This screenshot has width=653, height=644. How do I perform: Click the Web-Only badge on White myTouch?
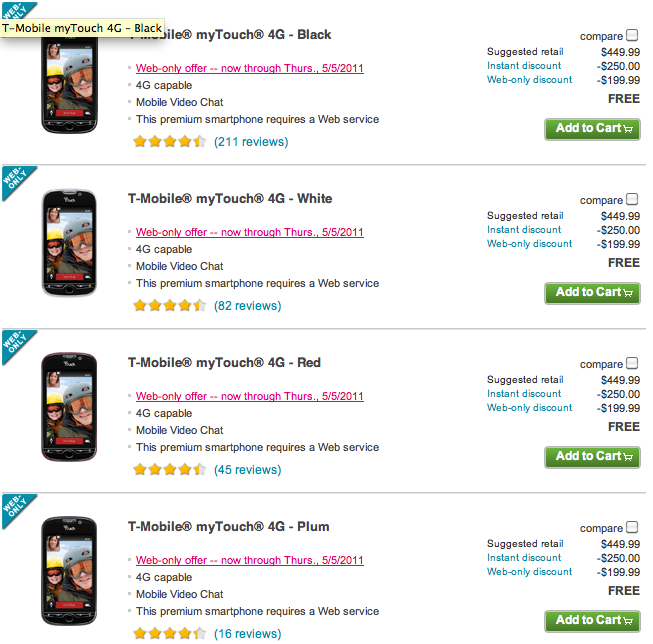click(17, 182)
